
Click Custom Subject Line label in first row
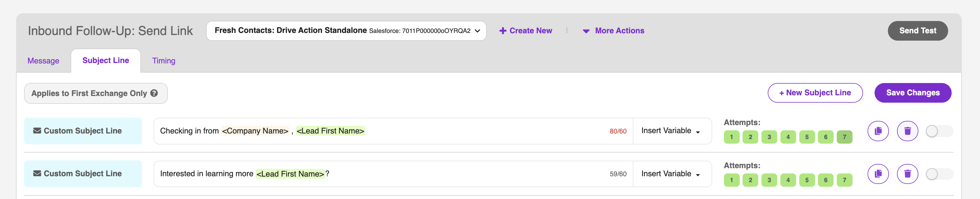tap(83, 131)
